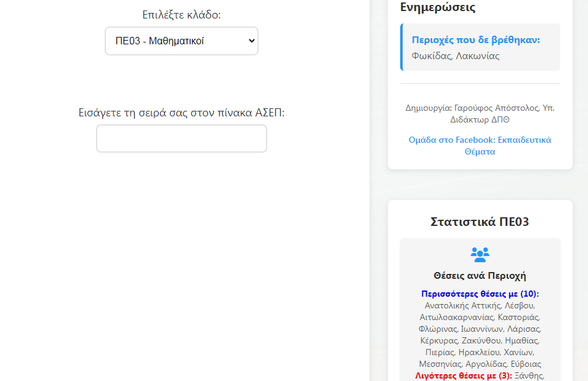Click the Αιτωλοακαρνανίας, Καστοριάς region line
This screenshot has width=588, height=381.
[x=480, y=317]
